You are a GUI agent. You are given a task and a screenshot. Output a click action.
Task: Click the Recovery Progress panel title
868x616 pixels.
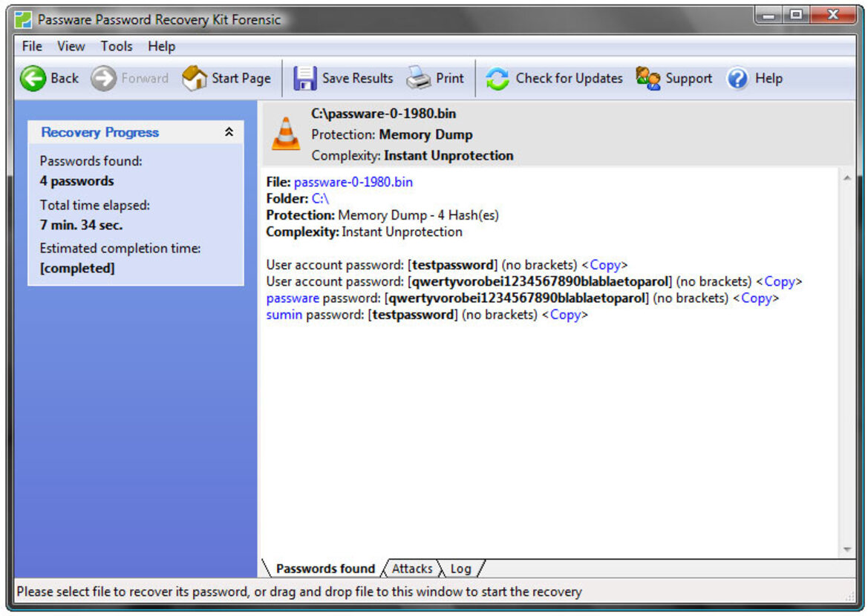pyautogui.click(x=100, y=132)
